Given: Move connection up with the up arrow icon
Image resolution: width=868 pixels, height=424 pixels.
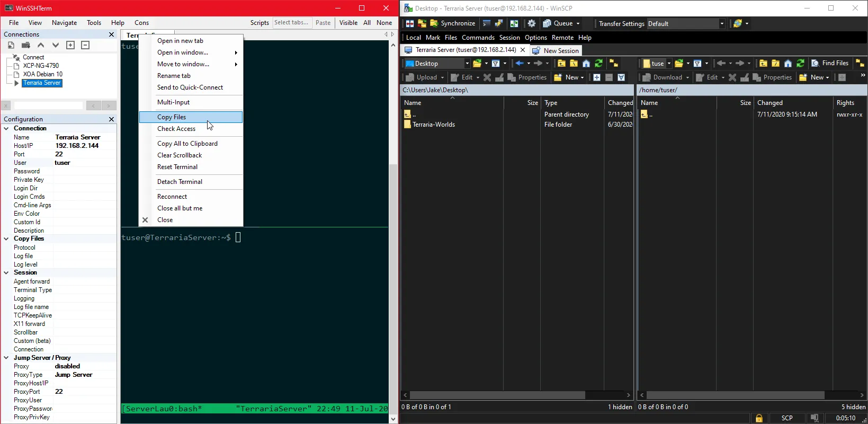Looking at the screenshot, I should coord(40,45).
